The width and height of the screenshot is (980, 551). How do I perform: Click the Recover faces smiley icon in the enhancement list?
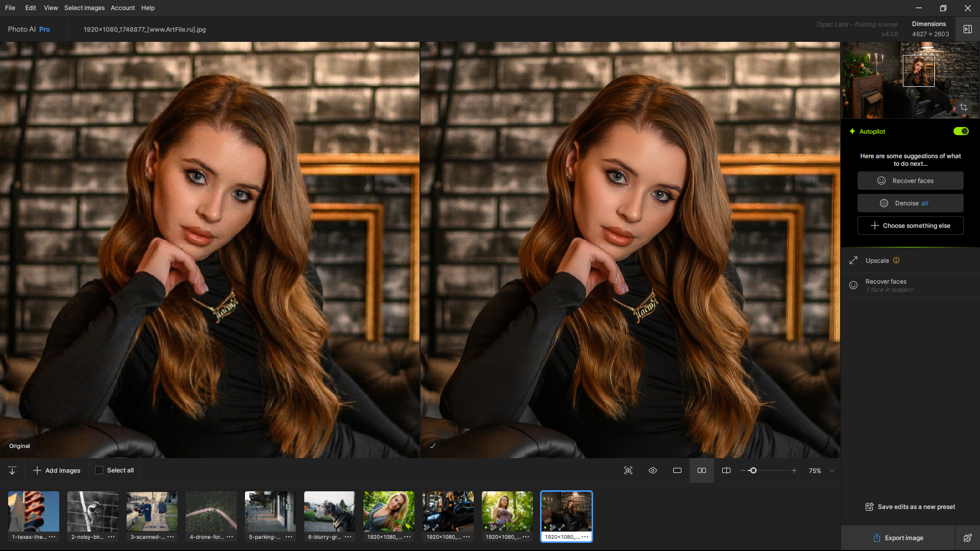(853, 285)
